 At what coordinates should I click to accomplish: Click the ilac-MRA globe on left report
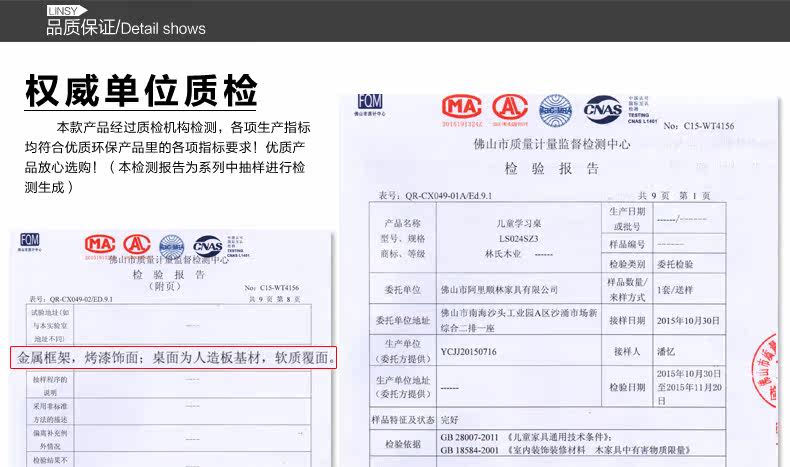tap(172, 247)
